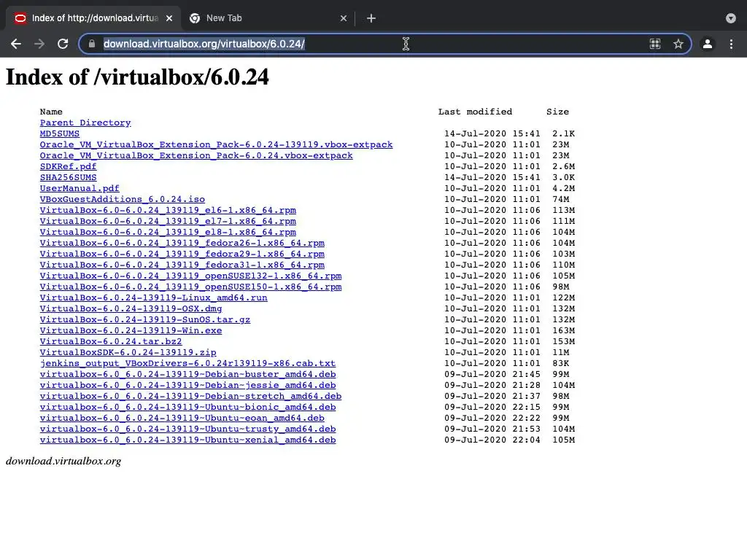Download the Ubuntu bionic amd64 deb
Image resolution: width=747 pixels, height=560 pixels.
[x=187, y=408]
